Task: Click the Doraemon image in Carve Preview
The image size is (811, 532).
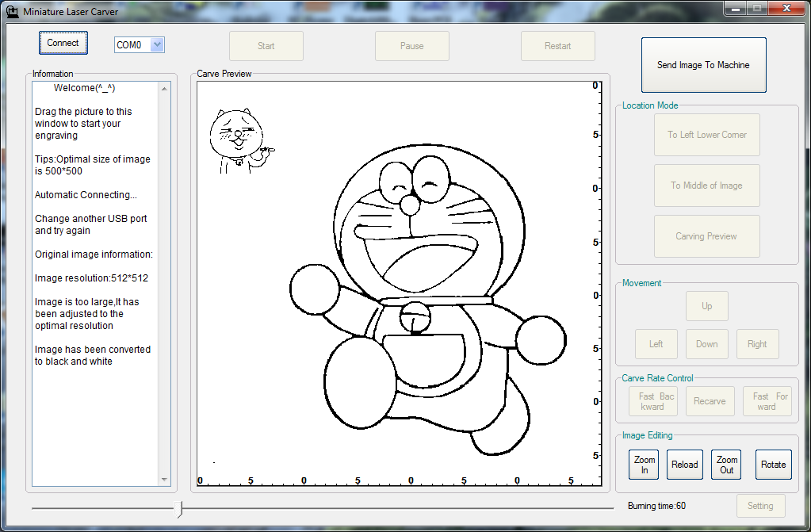Action: [428, 300]
